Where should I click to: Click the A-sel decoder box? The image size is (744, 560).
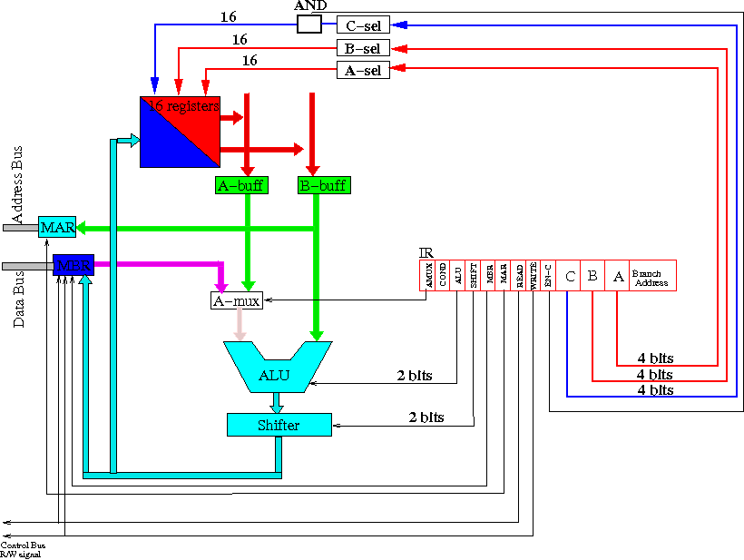(x=363, y=70)
